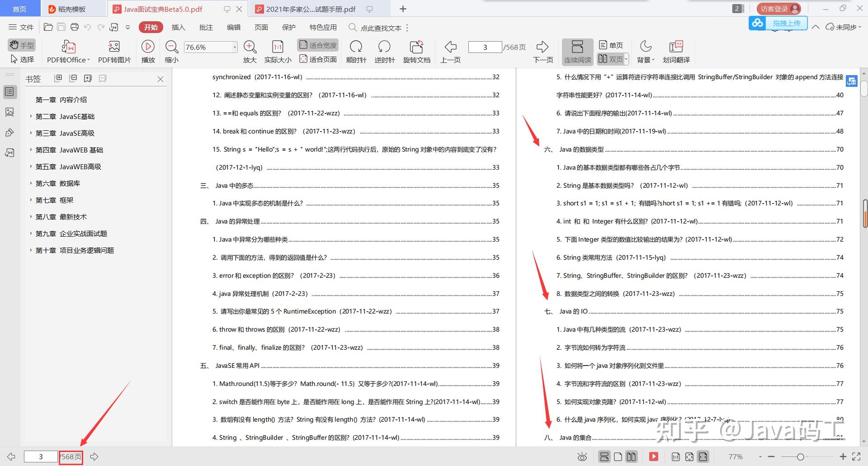Enable 划词翻译 translation tool
Image resolution: width=868 pixels, height=466 pixels.
(676, 51)
